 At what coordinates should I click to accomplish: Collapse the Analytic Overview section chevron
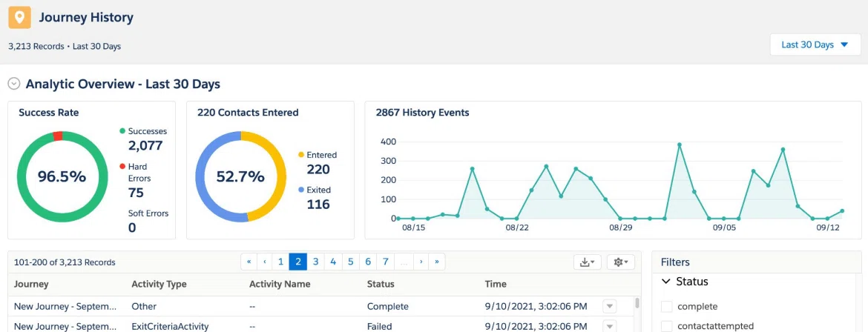point(14,84)
